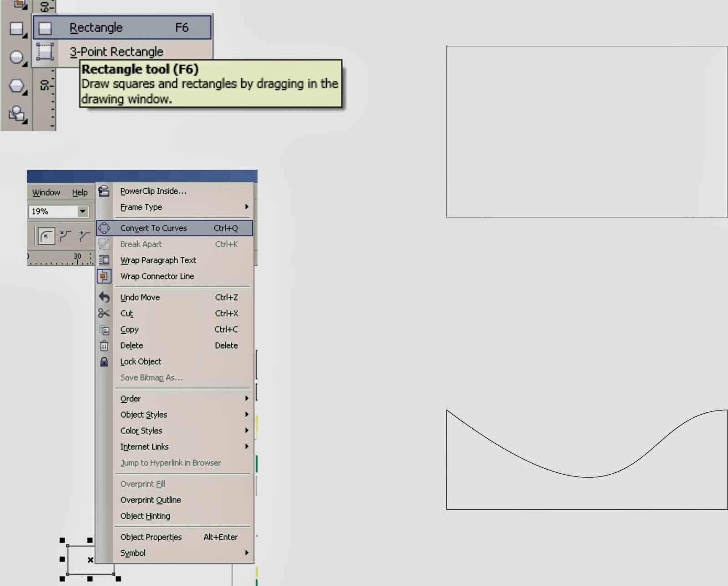Click the greyed Break Apart icon
This screenshot has width=728, height=586.
tap(104, 244)
